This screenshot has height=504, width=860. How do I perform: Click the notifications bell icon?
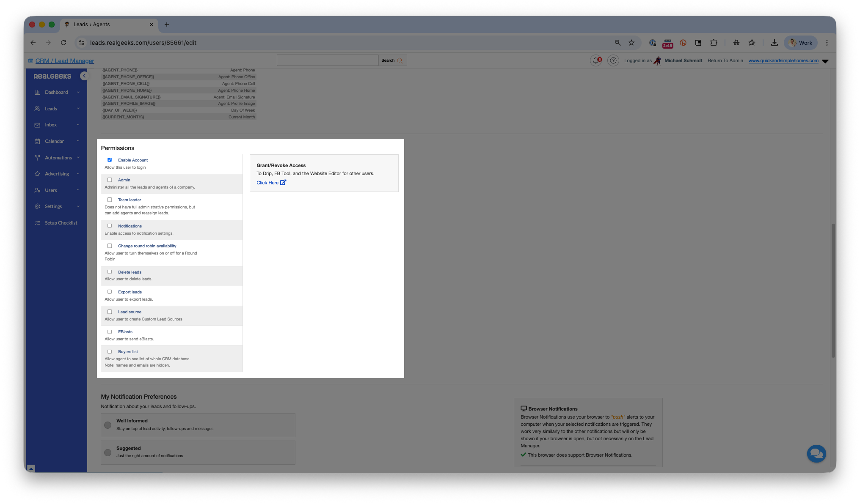click(x=596, y=60)
